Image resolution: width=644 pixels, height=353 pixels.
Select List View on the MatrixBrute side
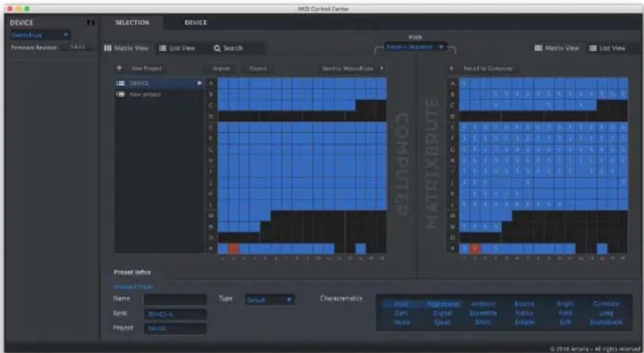click(608, 48)
